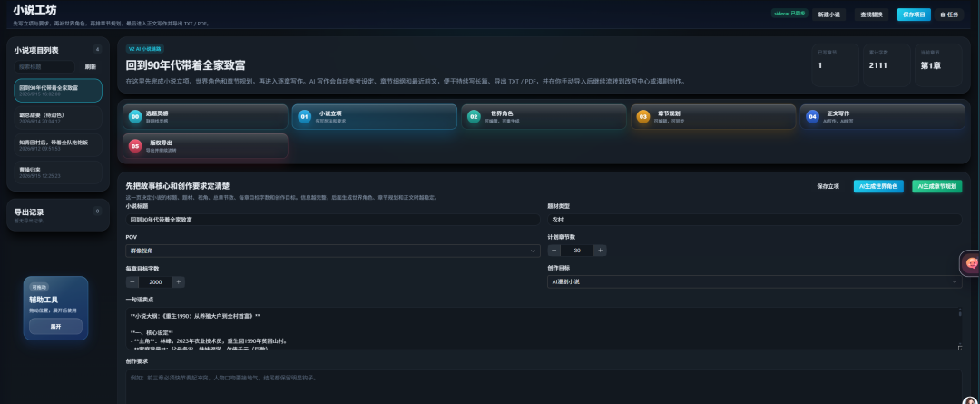This screenshot has height=404, width=980.
Task: Click the 保存项目 button
Action: click(914, 15)
